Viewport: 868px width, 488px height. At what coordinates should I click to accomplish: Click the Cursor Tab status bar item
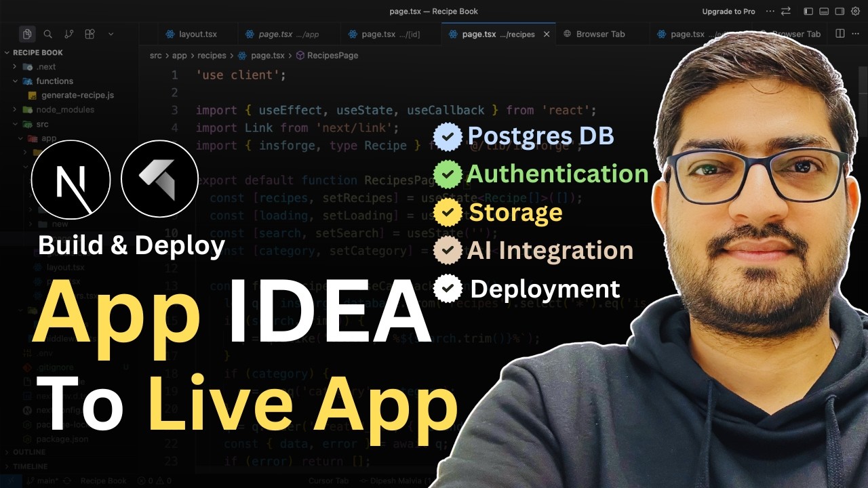click(x=328, y=481)
